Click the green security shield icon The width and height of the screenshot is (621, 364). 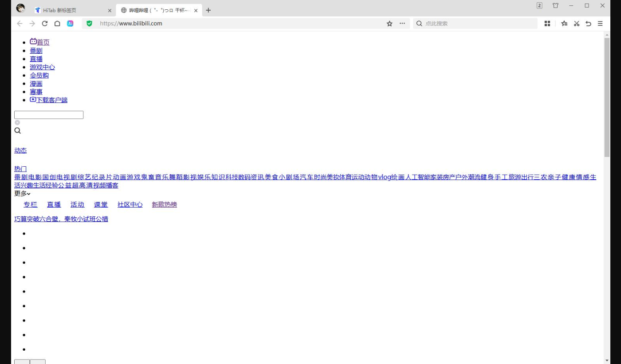(89, 23)
